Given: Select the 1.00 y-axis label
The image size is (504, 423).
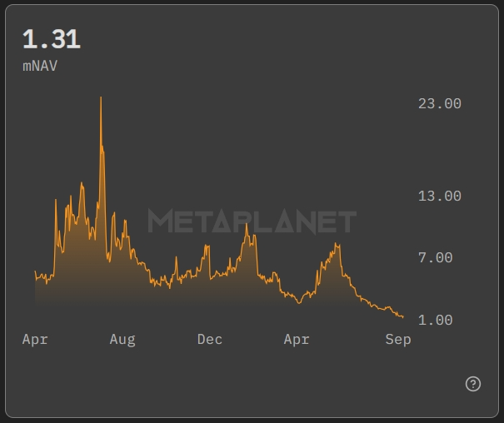Looking at the screenshot, I should click(435, 320).
